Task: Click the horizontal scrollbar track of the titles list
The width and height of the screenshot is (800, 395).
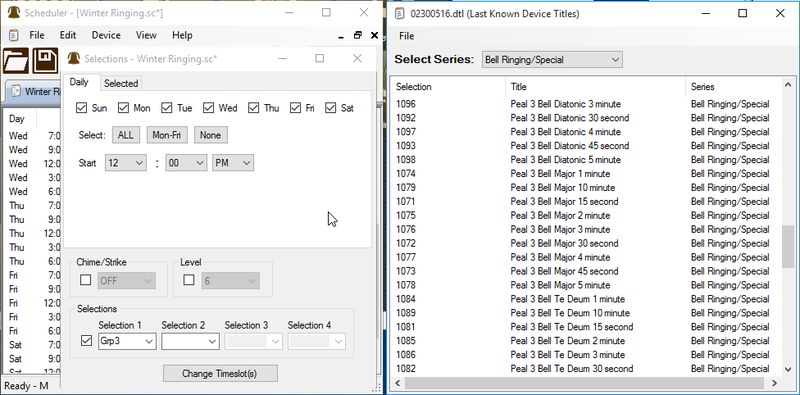Action: [x=584, y=383]
